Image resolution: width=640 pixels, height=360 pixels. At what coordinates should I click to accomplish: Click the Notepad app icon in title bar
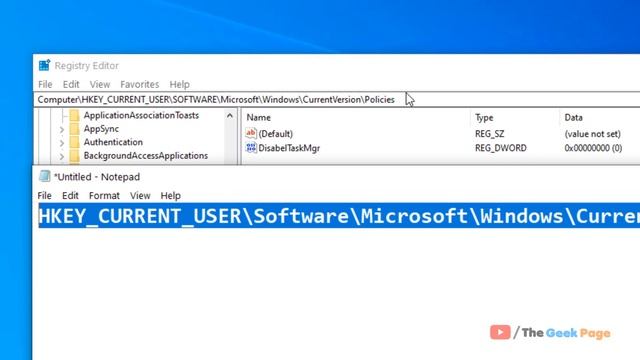coord(44,176)
